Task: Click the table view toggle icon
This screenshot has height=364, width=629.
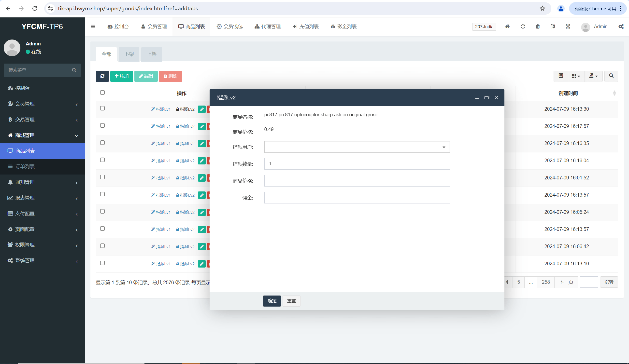Action: 561,76
